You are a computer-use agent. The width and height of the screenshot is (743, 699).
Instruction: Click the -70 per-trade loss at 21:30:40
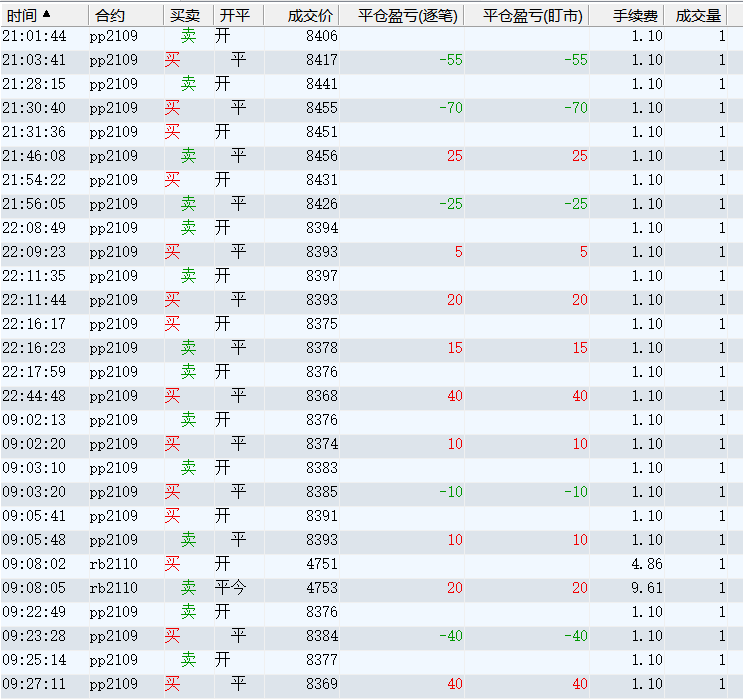tap(451, 108)
